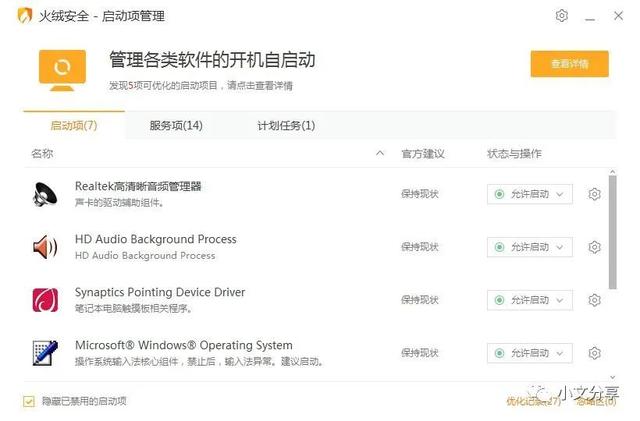This screenshot has width=640, height=421.
Task: Click the Microsoft Windows Operating System icon
Action: click(x=46, y=353)
